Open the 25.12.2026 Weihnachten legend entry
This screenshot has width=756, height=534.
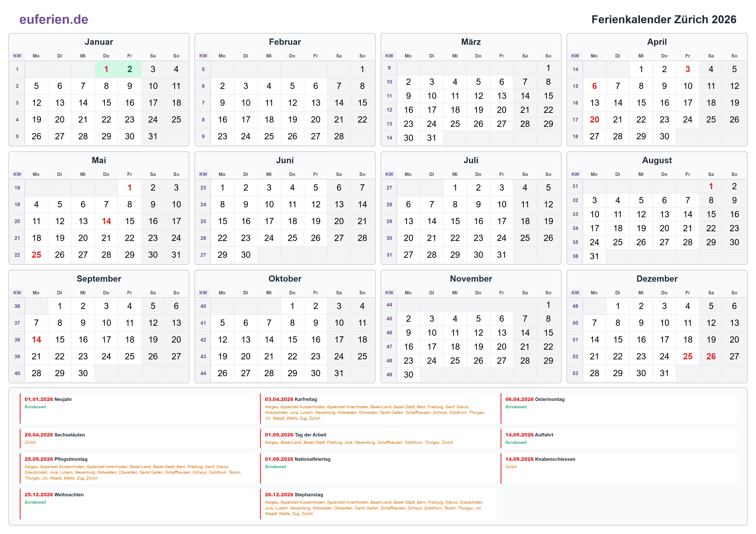[137, 504]
